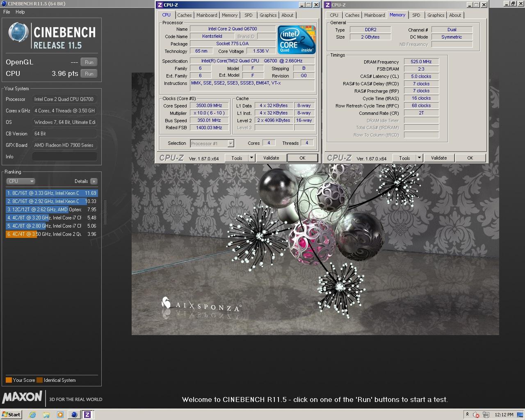Screen dimensions: 525x420
Task: Click the brown Identical System legend swatch
Action: tap(39, 380)
